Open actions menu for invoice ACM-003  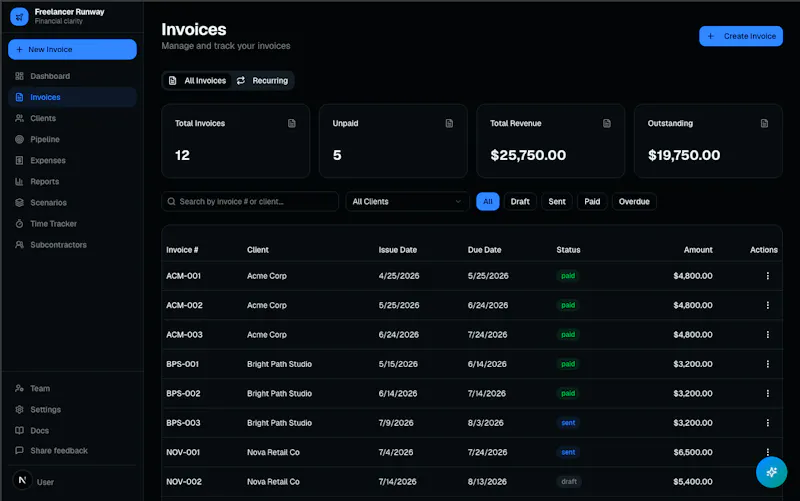pos(767,335)
